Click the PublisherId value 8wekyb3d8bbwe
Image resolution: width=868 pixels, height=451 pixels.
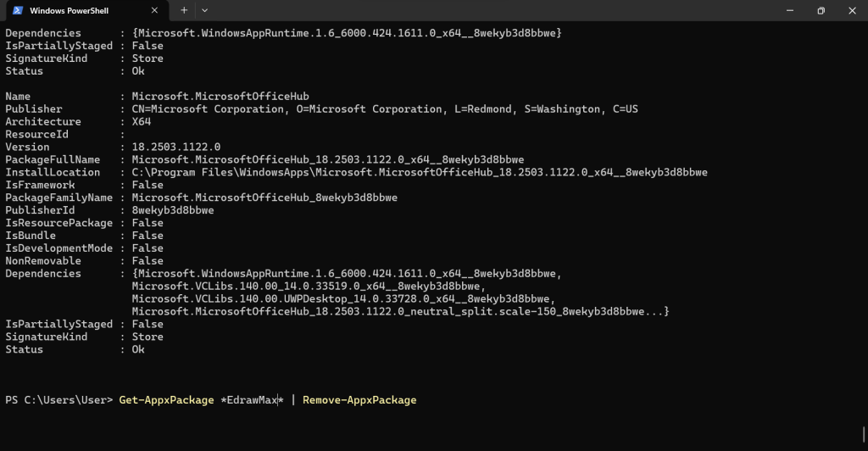tap(173, 210)
